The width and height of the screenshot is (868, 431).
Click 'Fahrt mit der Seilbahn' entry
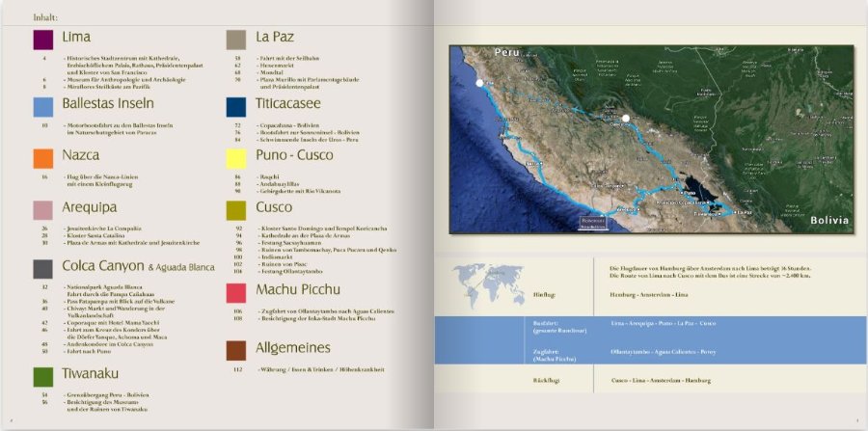287,58
